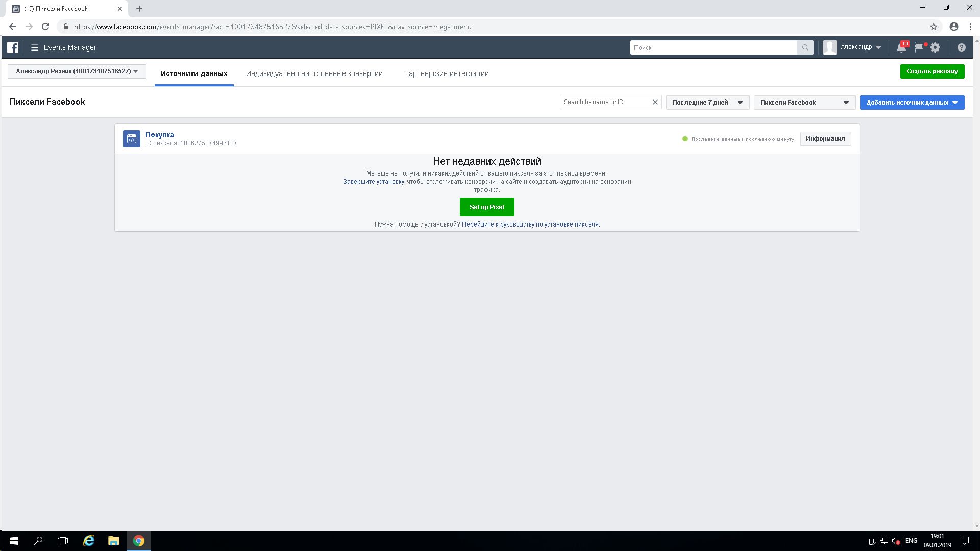Expand the Александр user menu arrow
Image resolution: width=980 pixels, height=551 pixels.
(x=878, y=47)
